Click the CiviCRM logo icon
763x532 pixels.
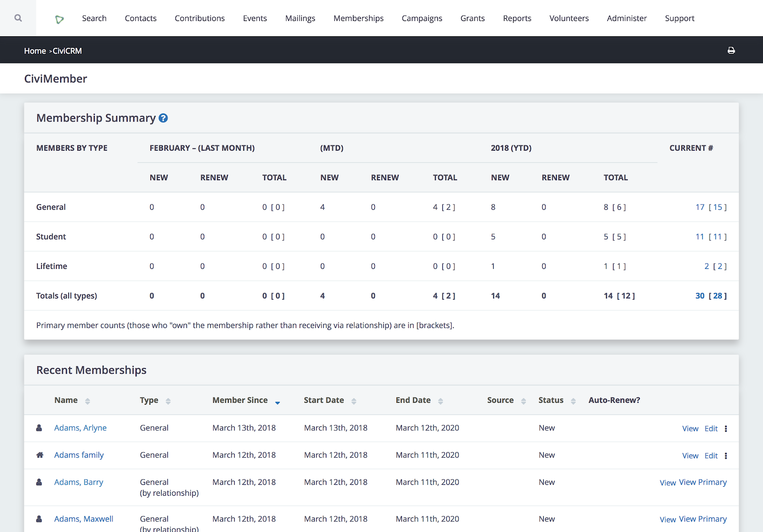tap(60, 19)
